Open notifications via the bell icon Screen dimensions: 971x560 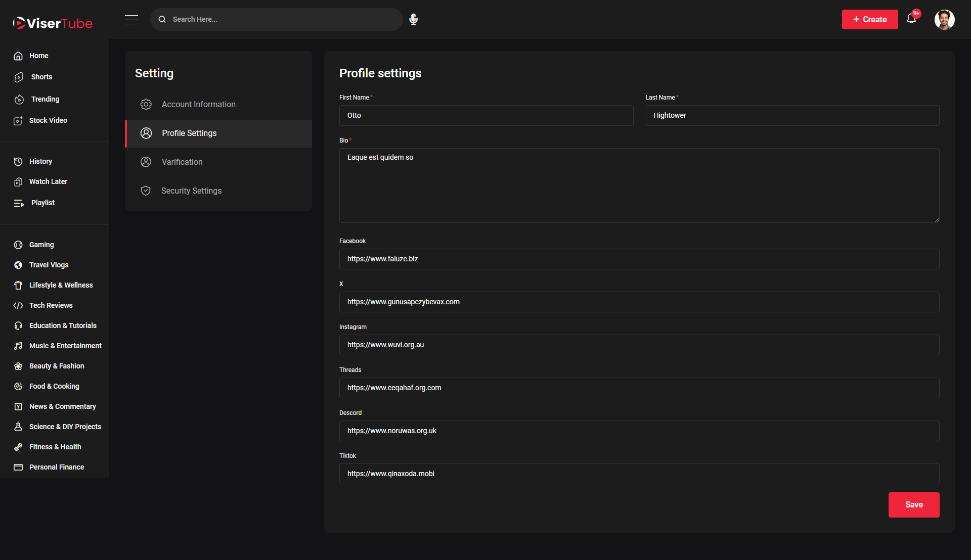(x=912, y=18)
